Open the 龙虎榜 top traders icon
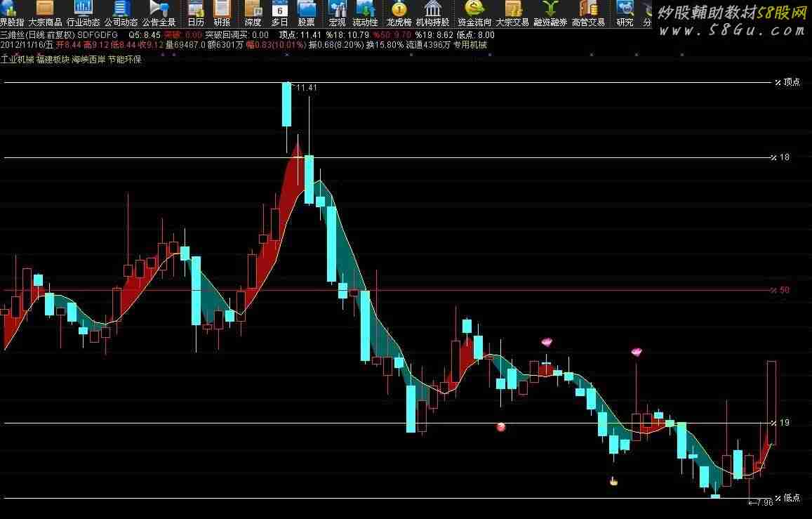This screenshot has height=519, width=812. [399, 13]
